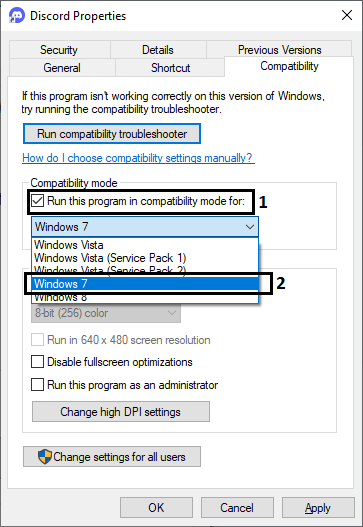Open How do I choose compatibility settings link
The width and height of the screenshot is (363, 527).
pos(138,158)
